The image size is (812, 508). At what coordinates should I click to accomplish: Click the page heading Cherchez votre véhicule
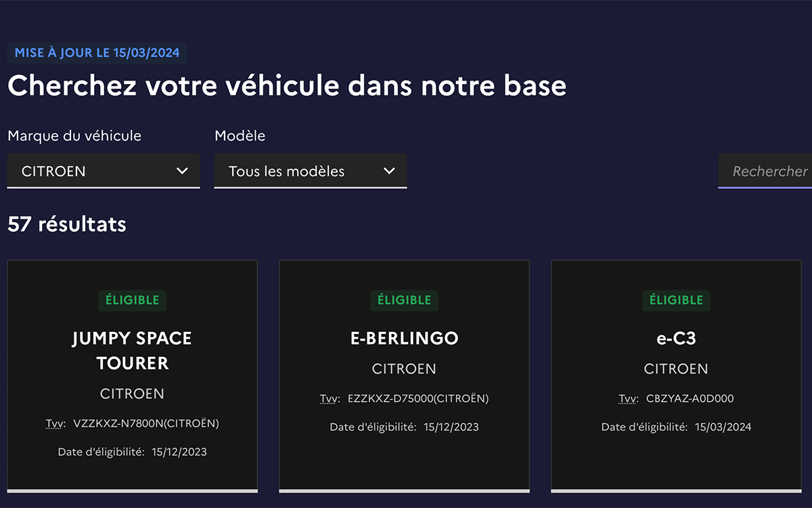pyautogui.click(x=286, y=85)
